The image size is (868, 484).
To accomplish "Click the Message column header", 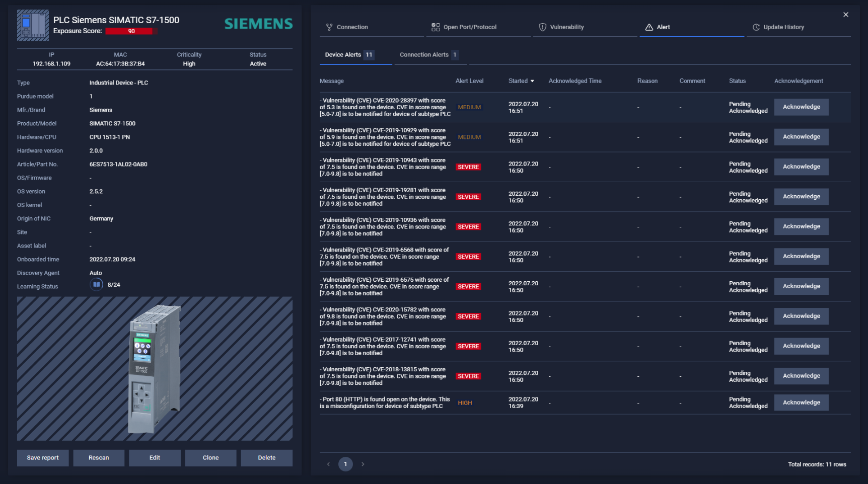I will pos(332,81).
